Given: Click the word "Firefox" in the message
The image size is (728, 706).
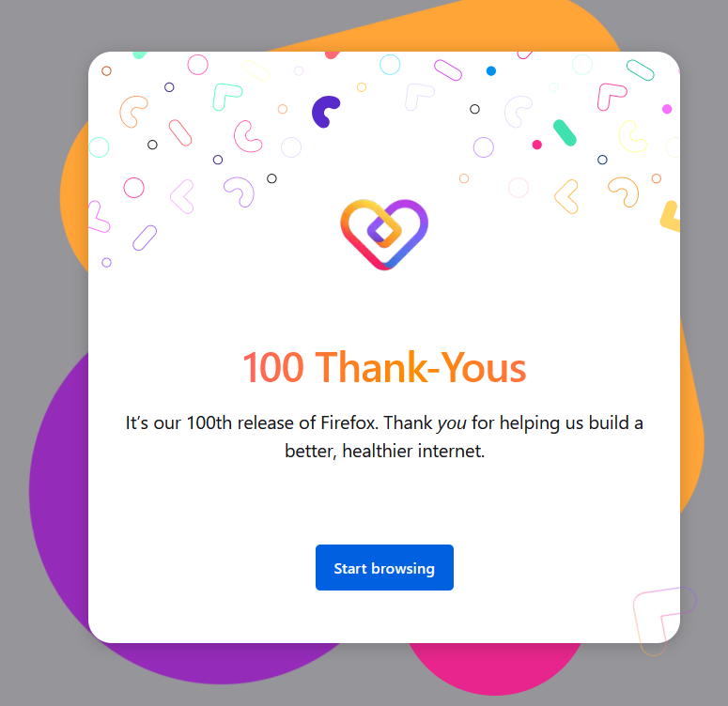Looking at the screenshot, I should 357,422.
